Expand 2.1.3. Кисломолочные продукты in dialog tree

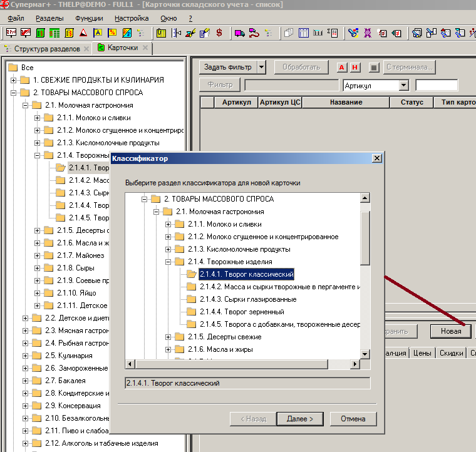click(x=168, y=249)
